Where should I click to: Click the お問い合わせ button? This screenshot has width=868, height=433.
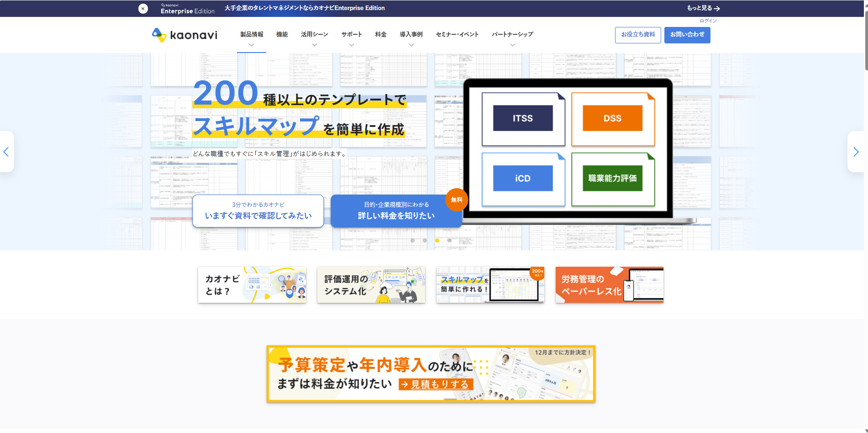687,35
